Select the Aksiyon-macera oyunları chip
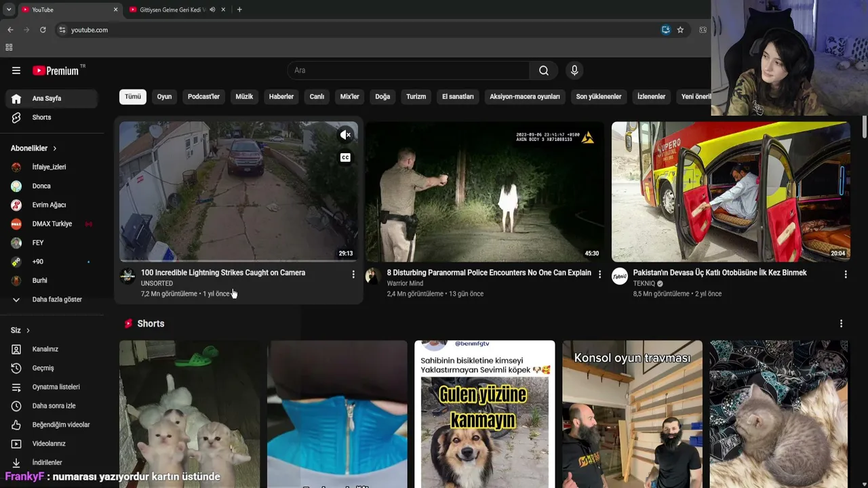 [525, 96]
